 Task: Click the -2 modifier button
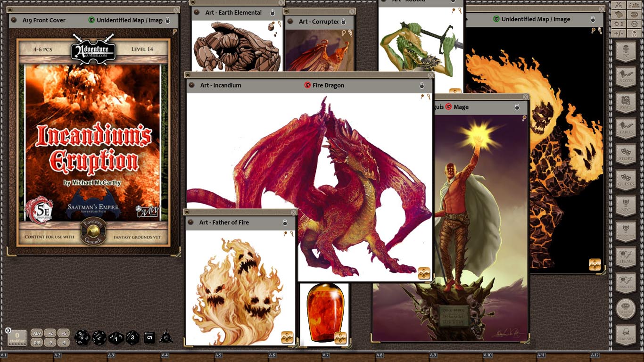click(51, 343)
